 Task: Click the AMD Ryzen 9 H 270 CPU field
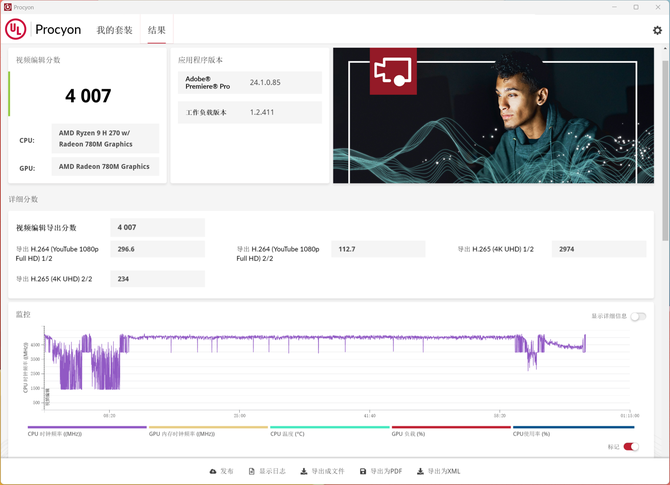pos(105,138)
